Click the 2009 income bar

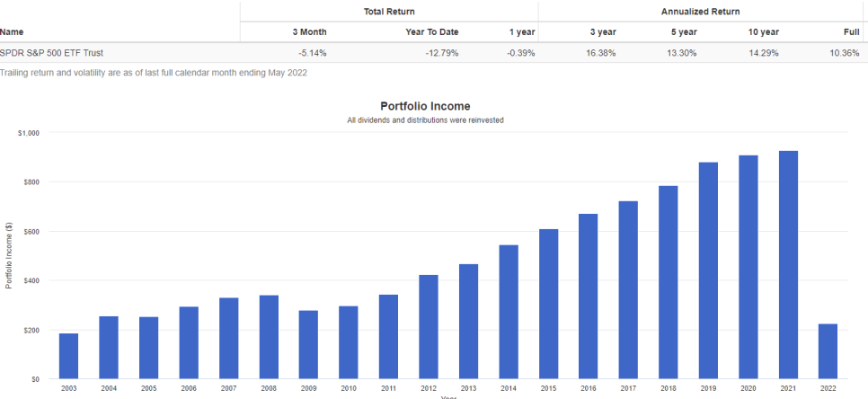click(308, 345)
